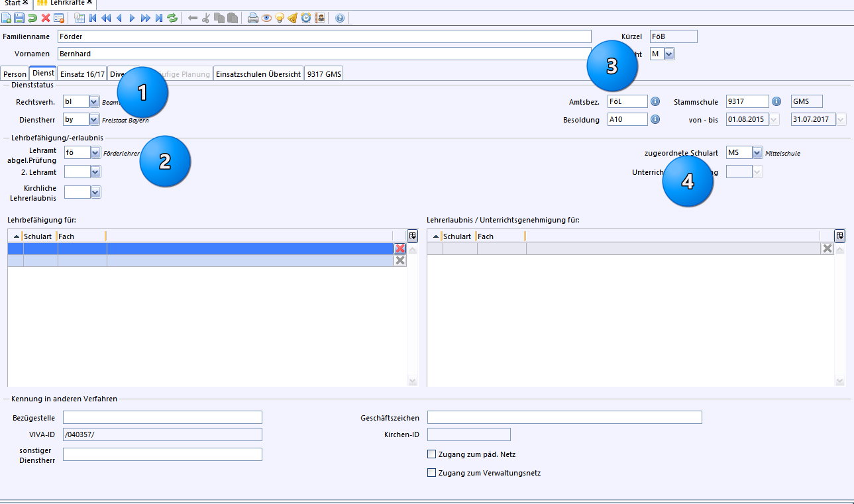
Task: Click the info icon next to Stammschule
Action: (x=776, y=101)
